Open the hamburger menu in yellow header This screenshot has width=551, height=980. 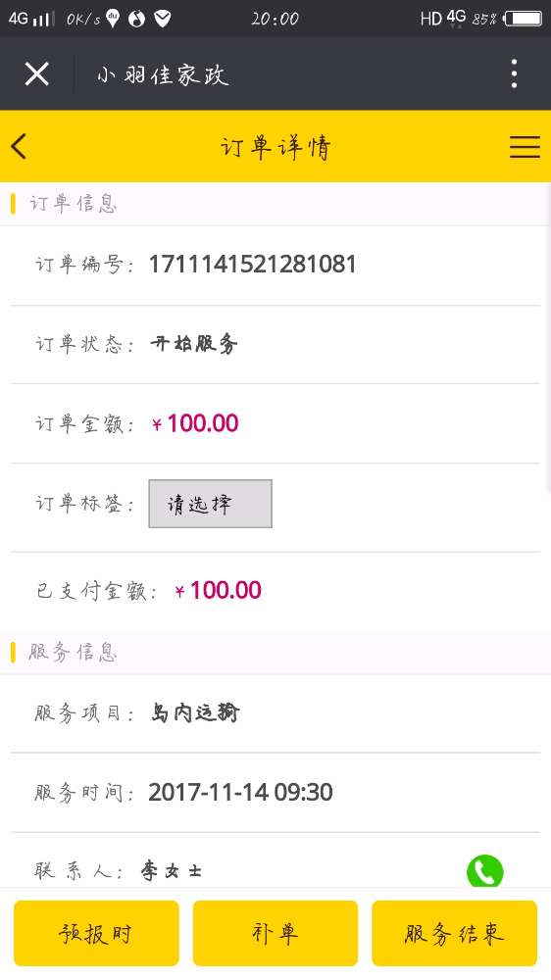[x=525, y=147]
